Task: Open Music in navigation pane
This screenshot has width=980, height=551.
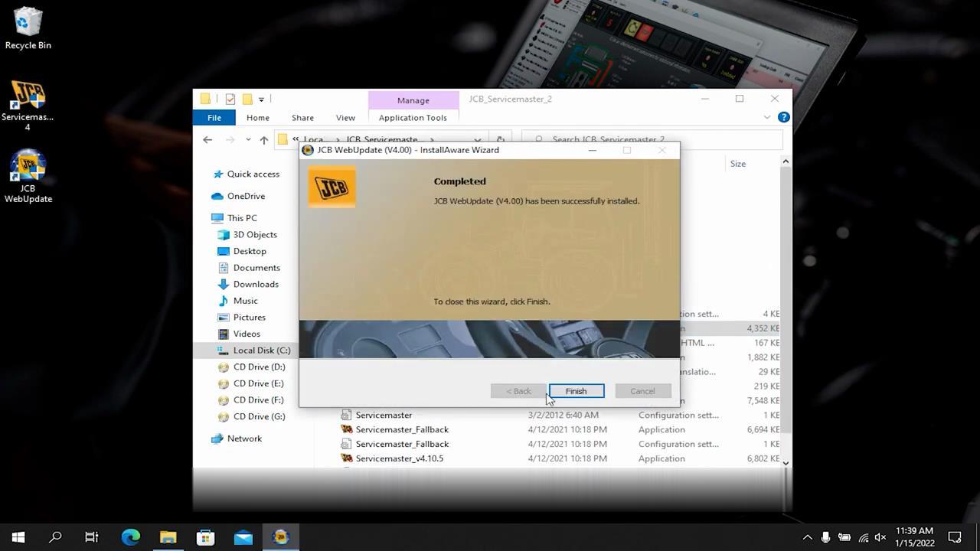Action: click(237, 301)
